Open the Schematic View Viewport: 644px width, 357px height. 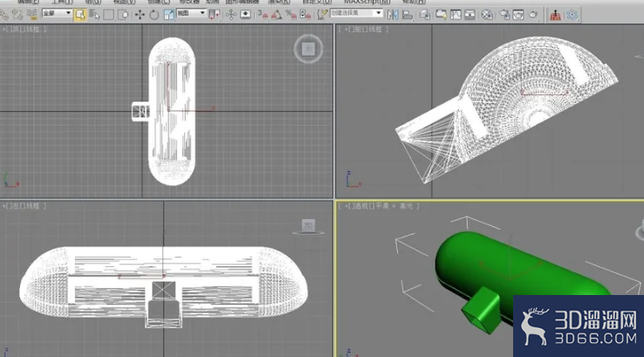click(469, 15)
